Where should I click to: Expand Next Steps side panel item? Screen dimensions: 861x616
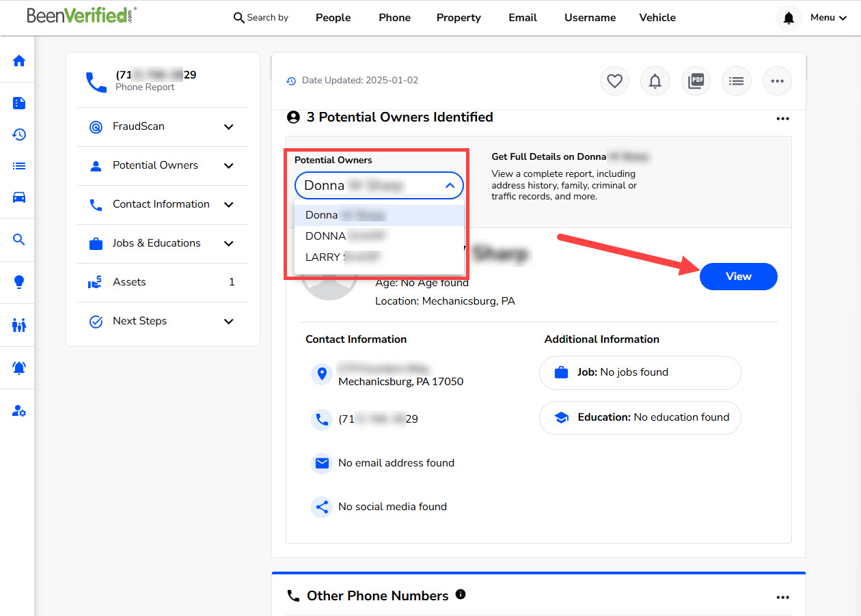tap(163, 321)
